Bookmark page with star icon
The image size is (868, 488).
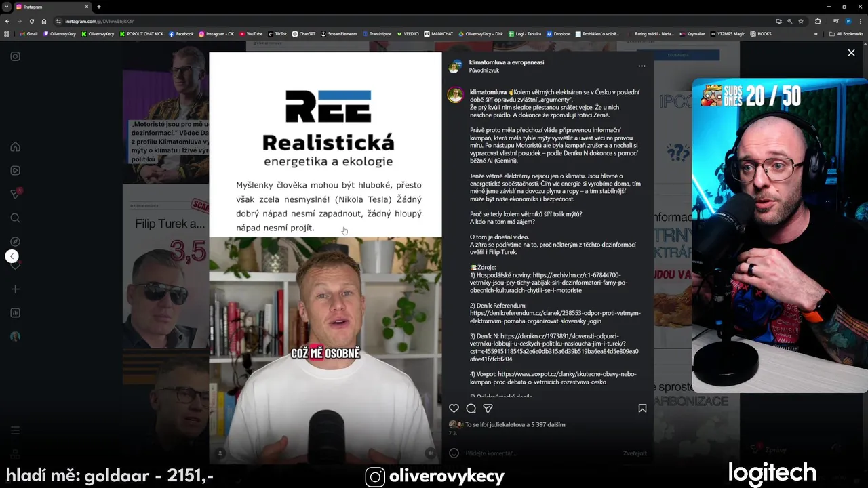pos(801,21)
